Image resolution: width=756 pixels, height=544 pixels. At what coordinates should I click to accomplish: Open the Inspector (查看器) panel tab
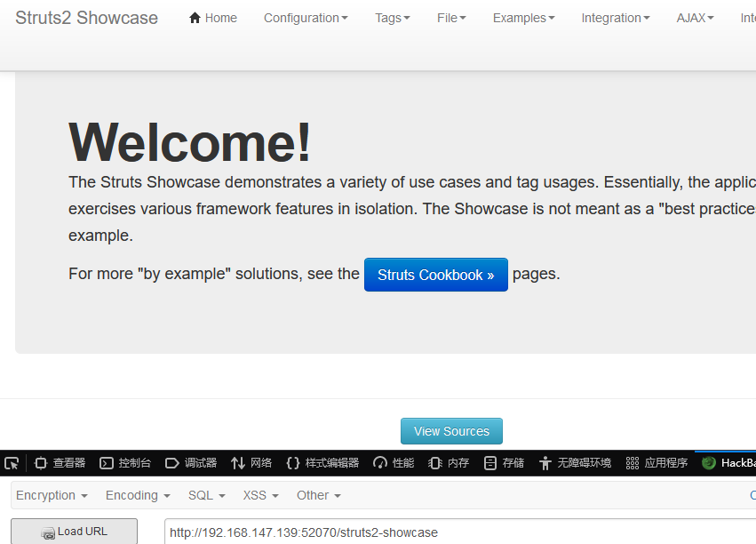[60, 463]
